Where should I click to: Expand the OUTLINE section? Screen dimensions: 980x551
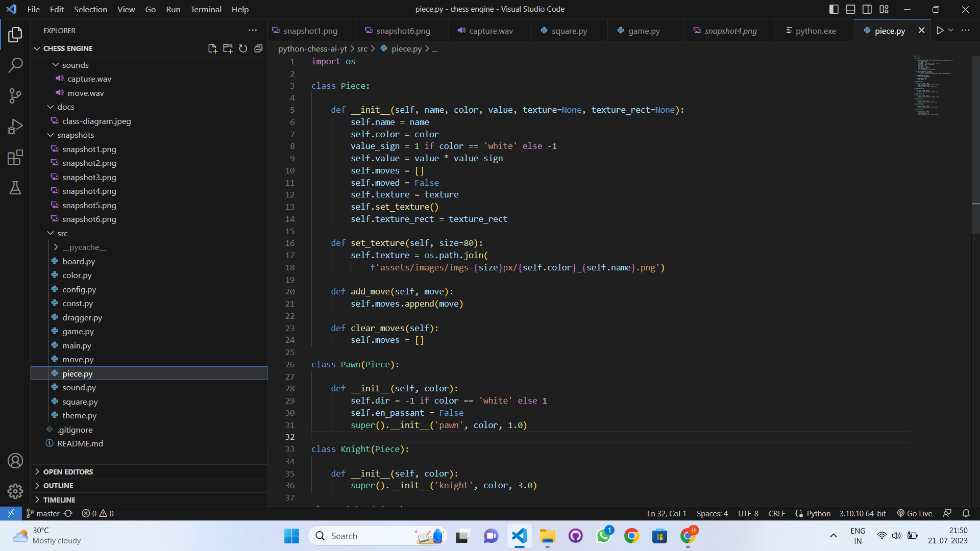point(58,486)
